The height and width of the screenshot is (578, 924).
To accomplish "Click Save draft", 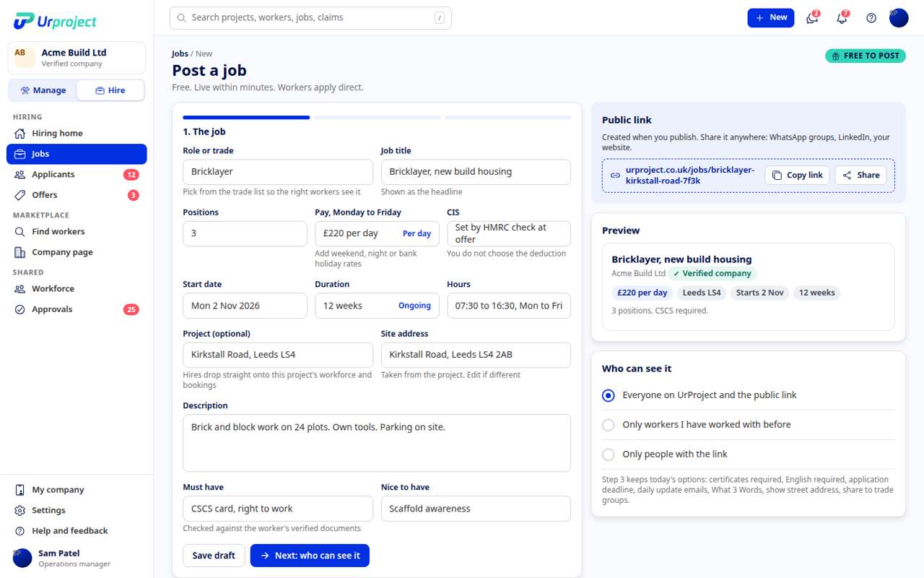I will tap(214, 556).
